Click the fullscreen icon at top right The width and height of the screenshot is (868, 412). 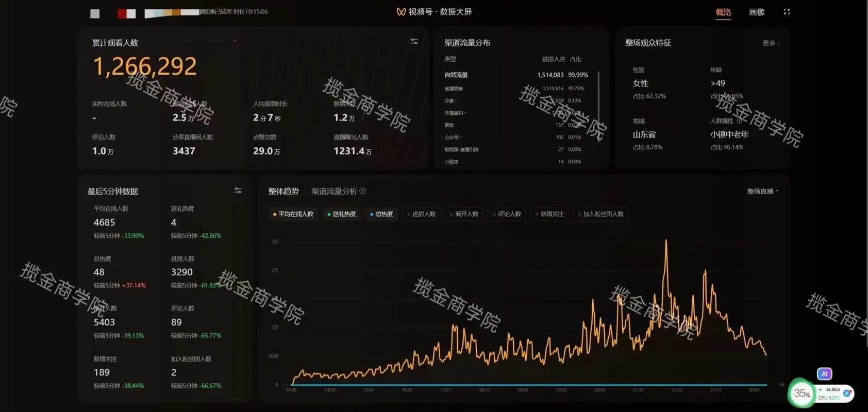point(787,12)
